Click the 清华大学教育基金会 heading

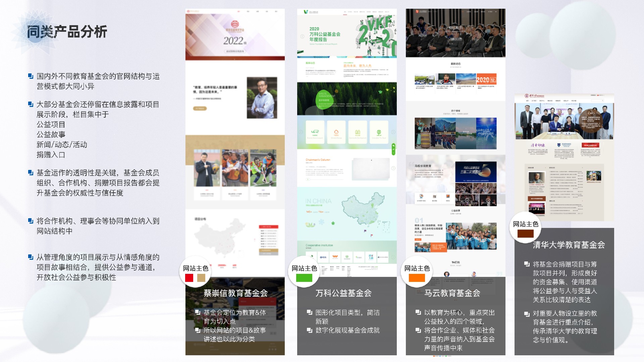coord(569,245)
